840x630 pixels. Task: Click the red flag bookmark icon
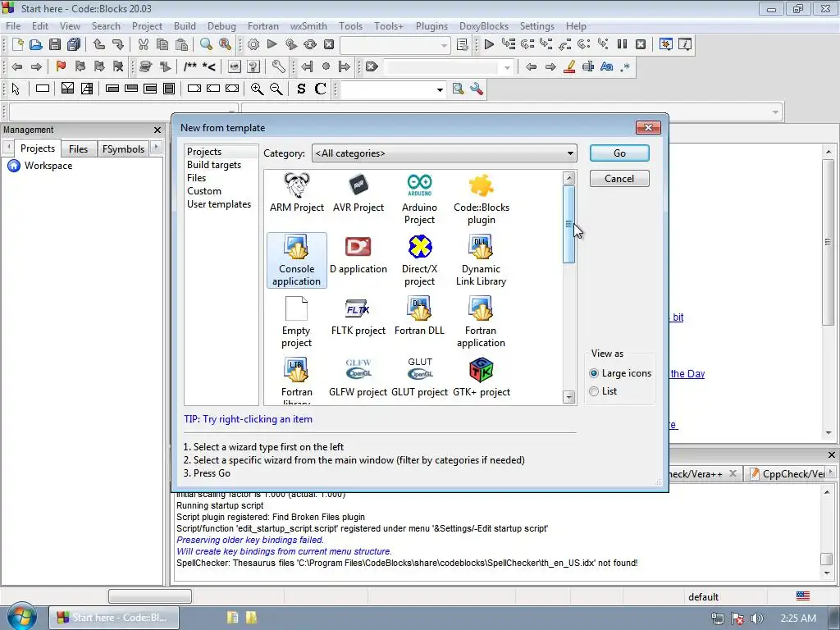pos(61,66)
